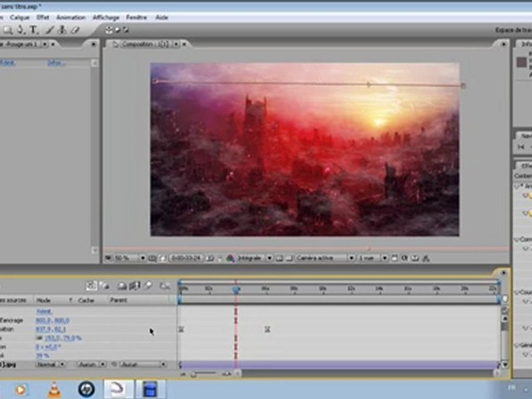This screenshot has height=399, width=532.
Task: Open the Effet menu
Action: [x=43, y=17]
